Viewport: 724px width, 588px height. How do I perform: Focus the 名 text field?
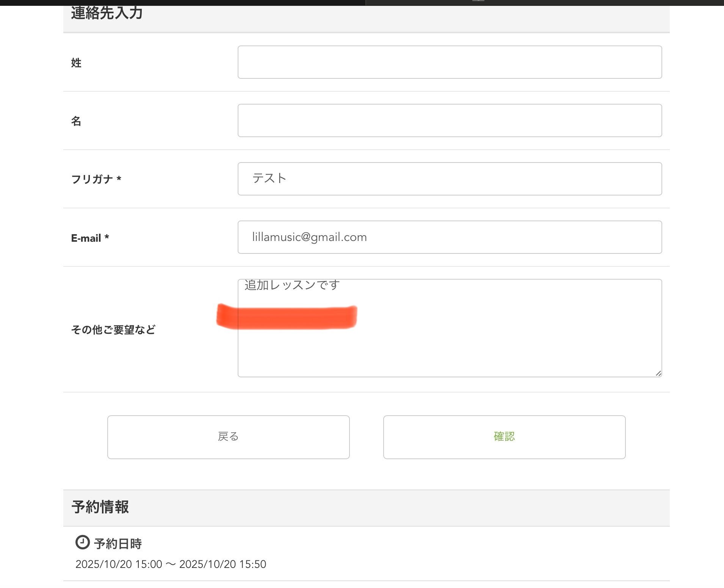pos(450,120)
